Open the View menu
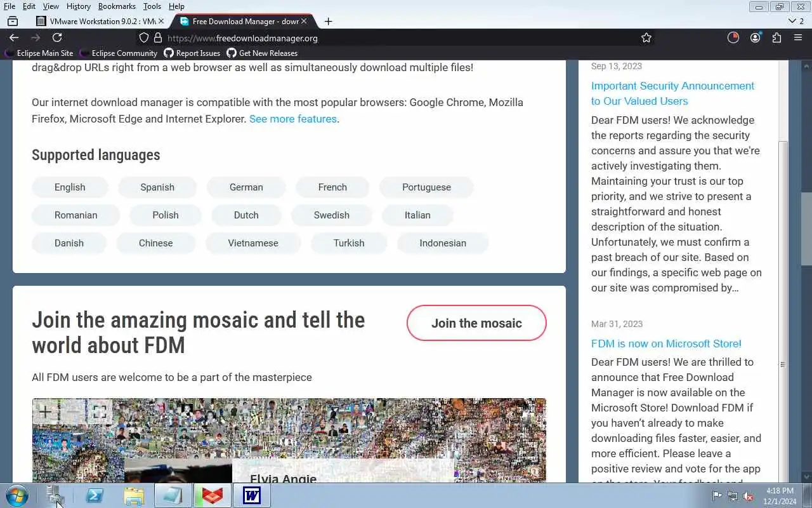This screenshot has width=812, height=508. click(51, 6)
